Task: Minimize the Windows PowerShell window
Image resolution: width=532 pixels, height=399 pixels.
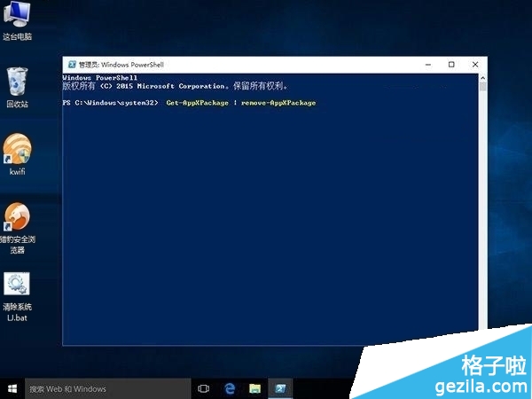Action: (x=428, y=65)
